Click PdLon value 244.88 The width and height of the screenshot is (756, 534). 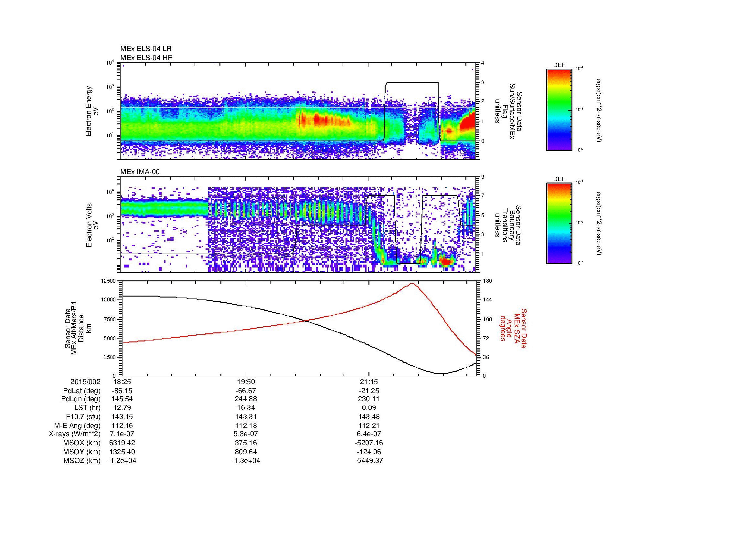pos(246,399)
